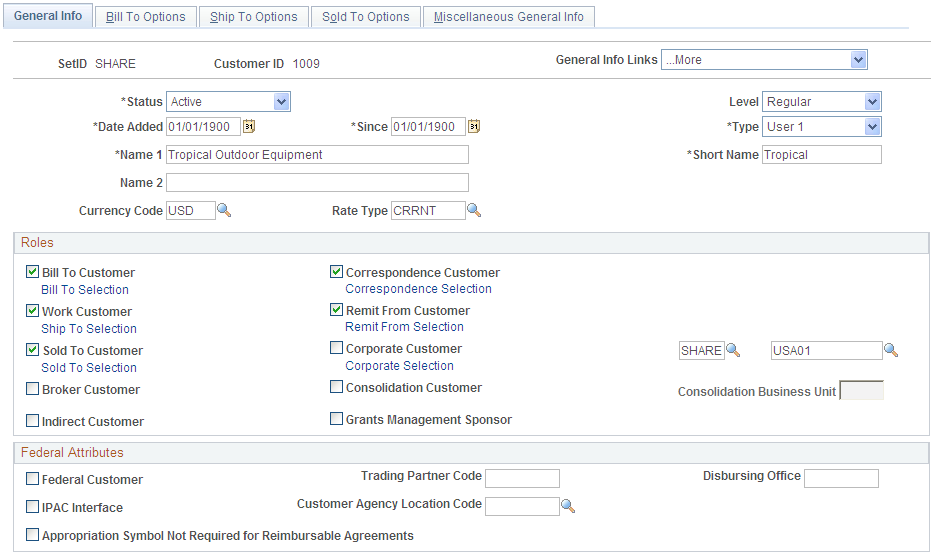Click lookup icon next to SHARE field
The image size is (931, 554).
point(733,350)
